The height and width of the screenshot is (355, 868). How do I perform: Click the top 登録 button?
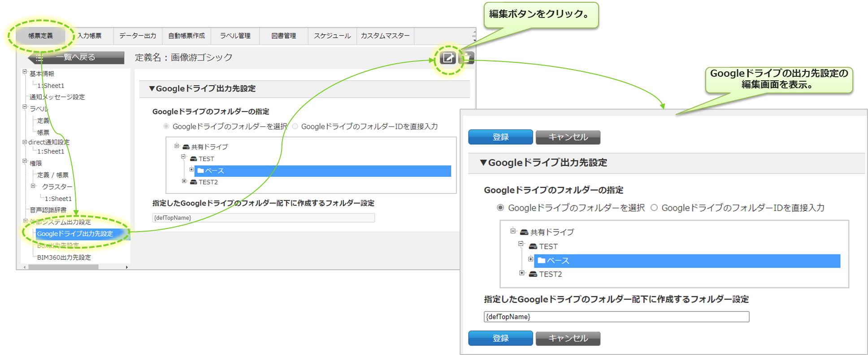click(500, 137)
